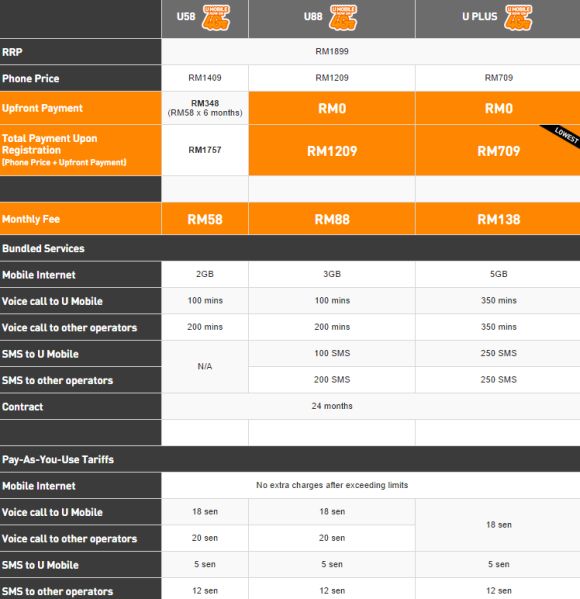Click U PLUS 250 SMS to U Mobile
The image size is (580, 599).
499,353
